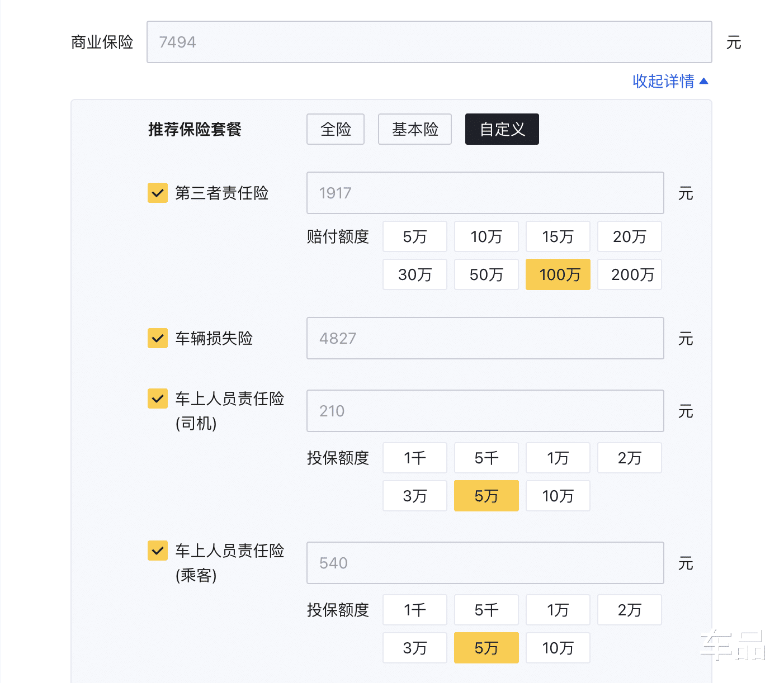The width and height of the screenshot is (784, 683).
Task: Select 5万 third-party compensation amount
Action: point(415,236)
